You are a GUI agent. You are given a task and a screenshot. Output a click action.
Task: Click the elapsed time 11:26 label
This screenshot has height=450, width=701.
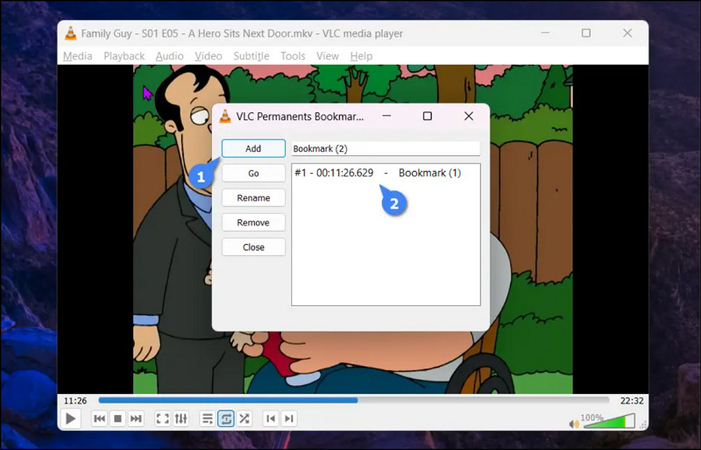(x=75, y=400)
